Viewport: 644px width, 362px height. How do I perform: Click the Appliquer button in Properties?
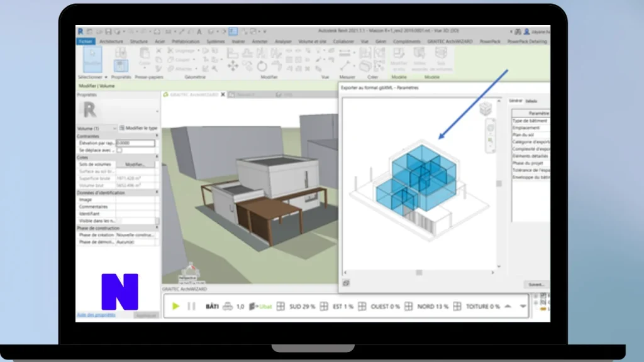[x=146, y=315]
